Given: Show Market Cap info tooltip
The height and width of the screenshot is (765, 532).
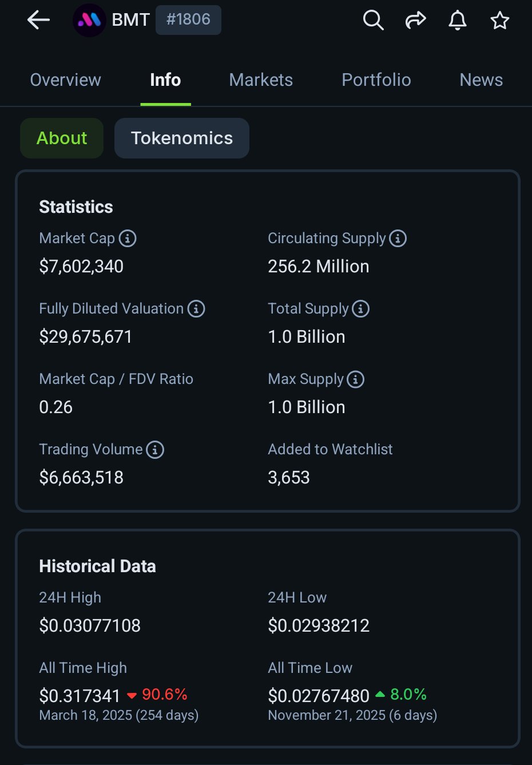Looking at the screenshot, I should tap(128, 238).
